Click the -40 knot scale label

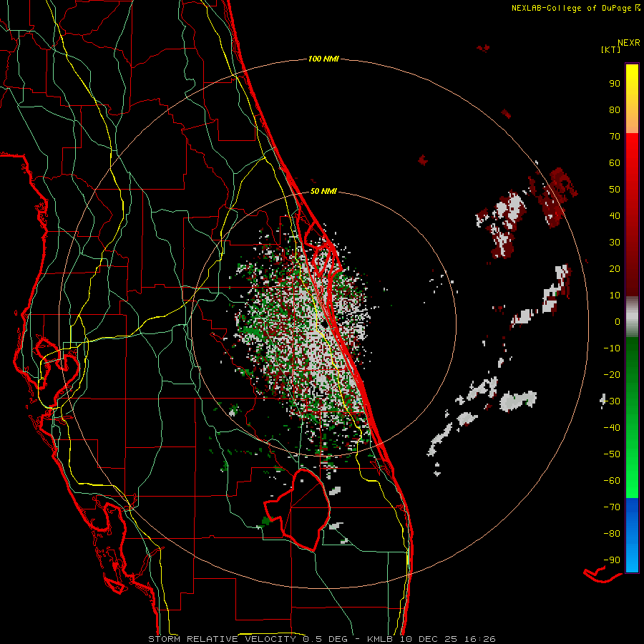(612, 428)
